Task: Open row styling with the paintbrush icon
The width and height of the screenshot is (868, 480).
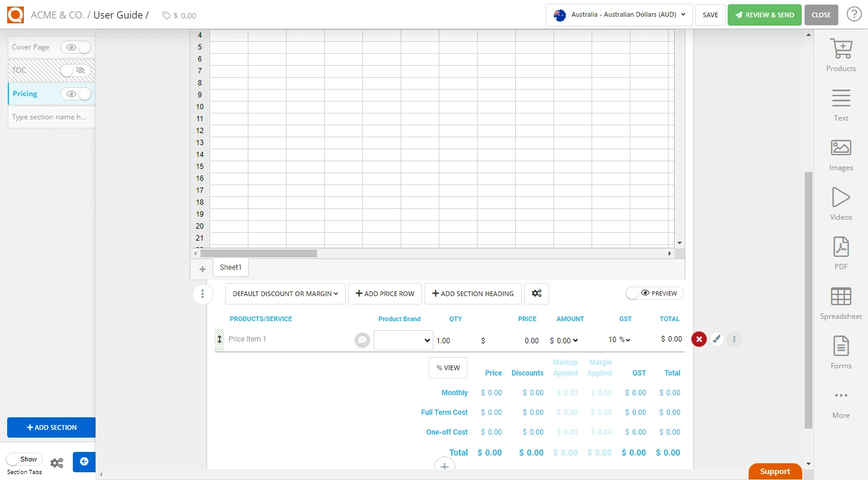Action: (717, 339)
